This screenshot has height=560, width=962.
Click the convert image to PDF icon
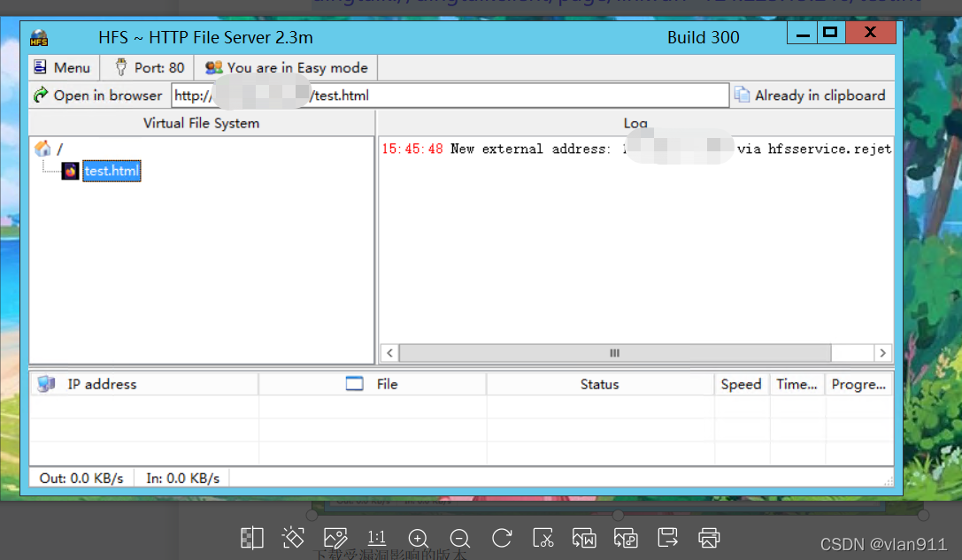tap(626, 538)
